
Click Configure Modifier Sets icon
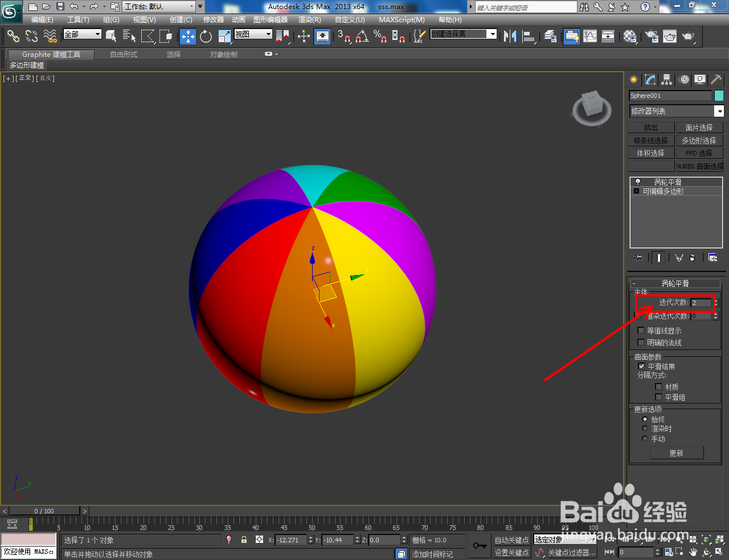tap(712, 258)
